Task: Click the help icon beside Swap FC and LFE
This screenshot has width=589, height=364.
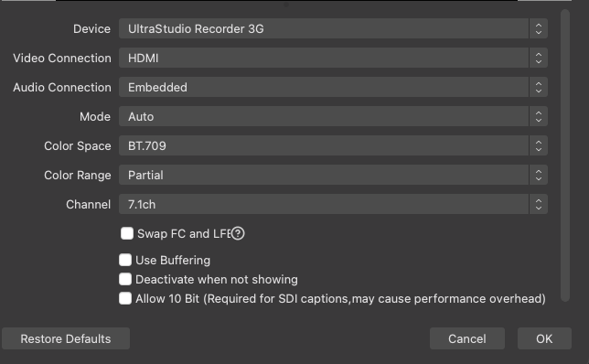Action: pos(238,233)
